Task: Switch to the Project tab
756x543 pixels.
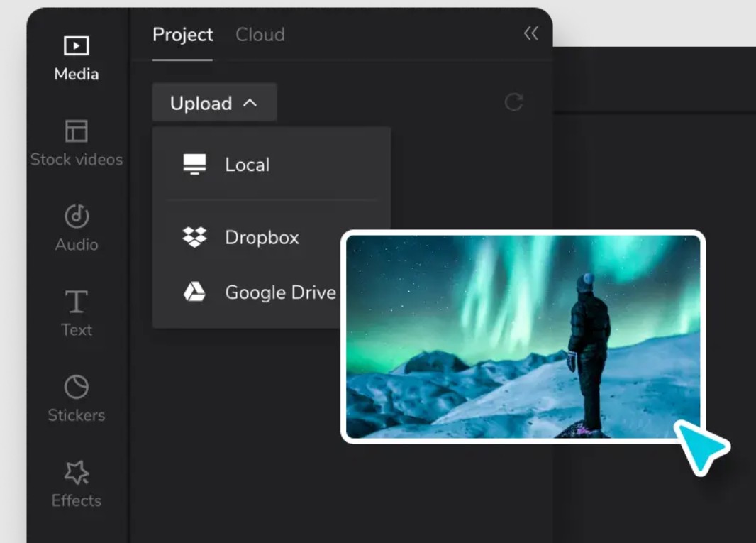Action: (x=182, y=35)
